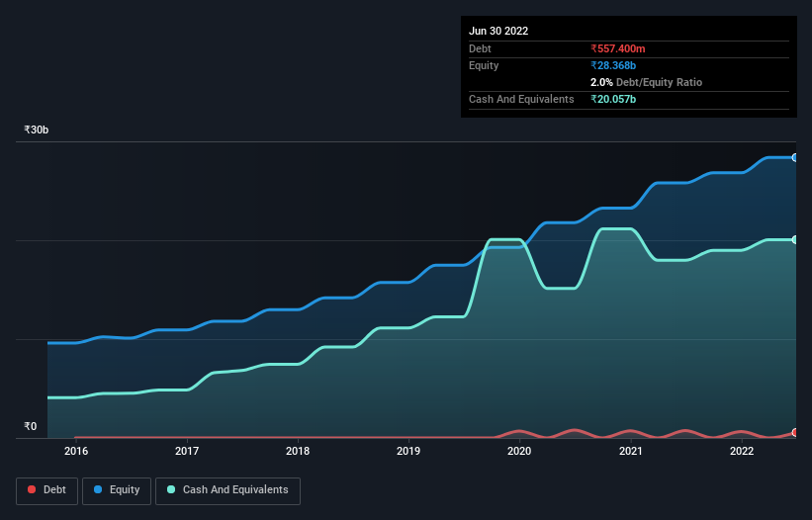Viewport: 812px width, 520px height.
Task: Click the blue Equity legend dot
Action: coord(98,489)
